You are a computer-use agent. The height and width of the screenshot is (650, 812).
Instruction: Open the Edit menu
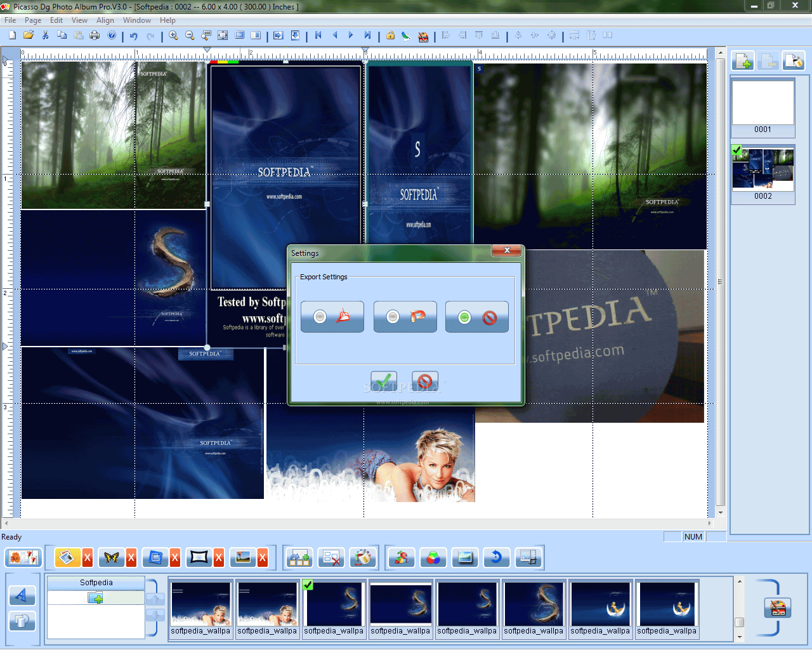tap(56, 20)
